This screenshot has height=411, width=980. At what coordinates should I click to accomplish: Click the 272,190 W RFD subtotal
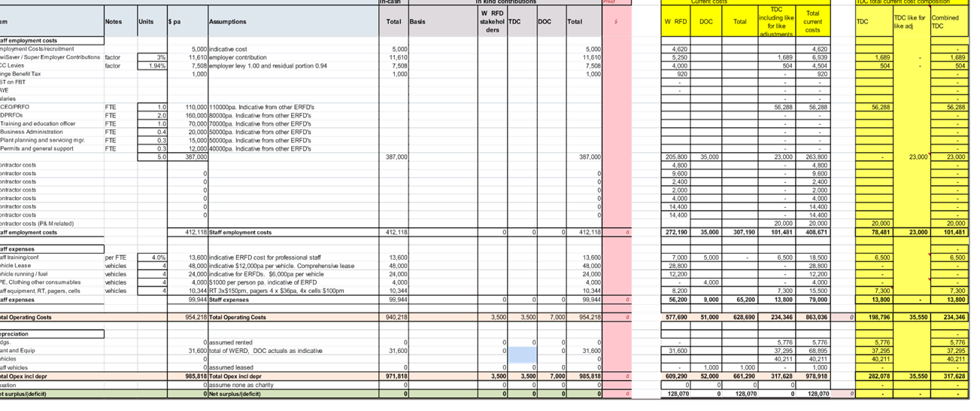pos(675,233)
